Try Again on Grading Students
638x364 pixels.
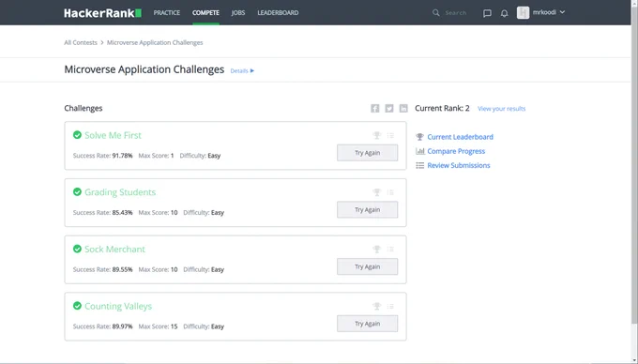coord(368,210)
